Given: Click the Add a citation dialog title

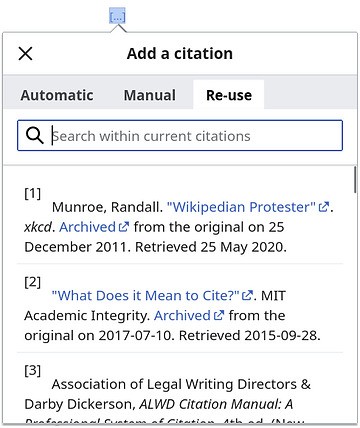Looking at the screenshot, I should click(x=180, y=53).
